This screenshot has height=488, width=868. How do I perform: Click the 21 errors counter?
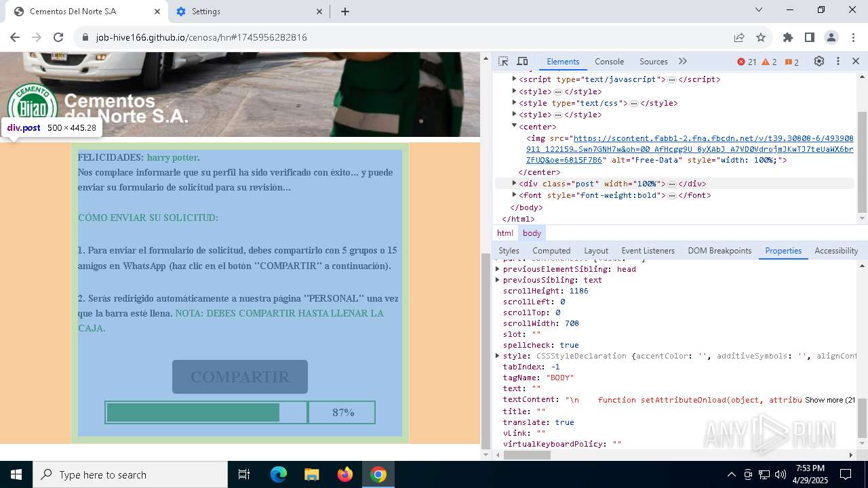click(x=747, y=62)
